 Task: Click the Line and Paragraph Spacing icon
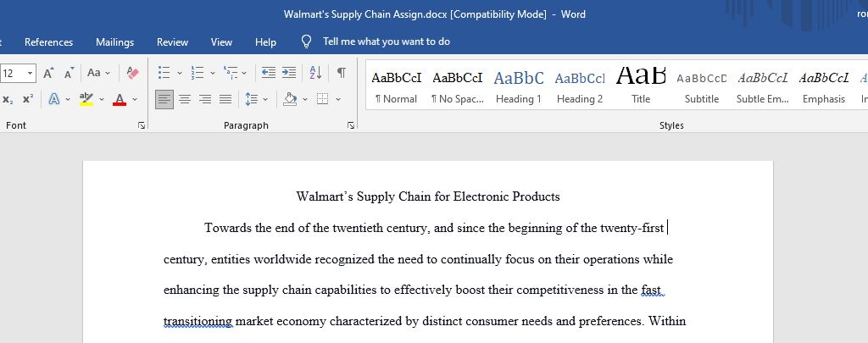coord(252,100)
